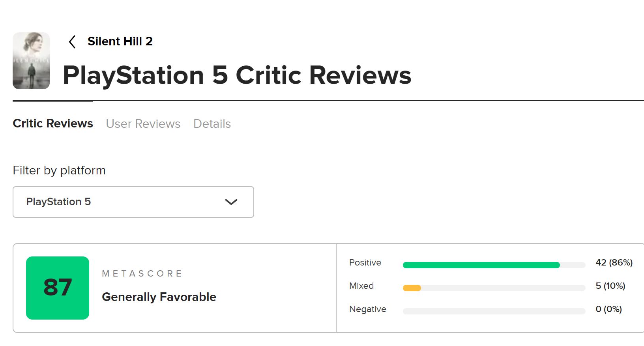
Task: Expand the PlayStation 5 platform dropdown
Action: tap(133, 202)
